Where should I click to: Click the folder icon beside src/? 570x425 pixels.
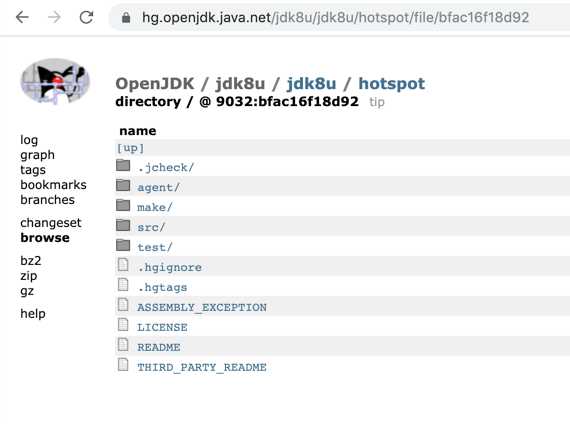click(123, 225)
